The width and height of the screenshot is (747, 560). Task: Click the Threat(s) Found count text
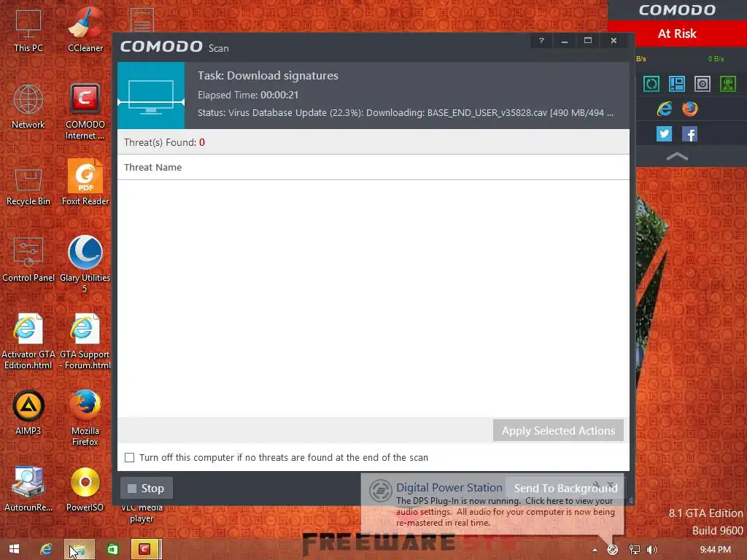[164, 142]
